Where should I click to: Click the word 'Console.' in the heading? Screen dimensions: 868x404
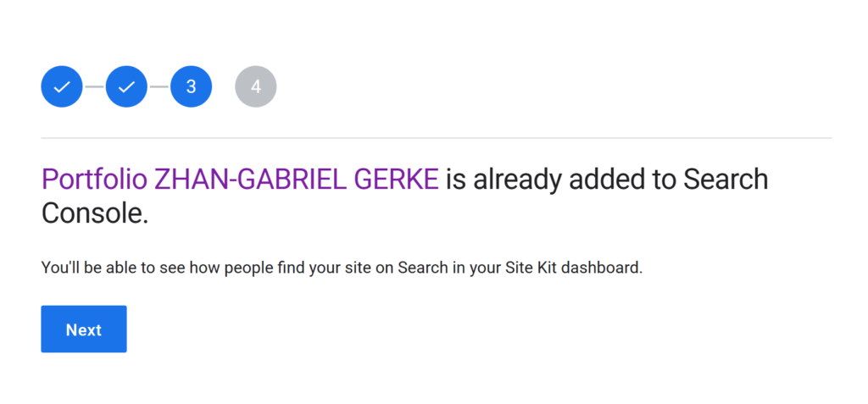tap(95, 213)
